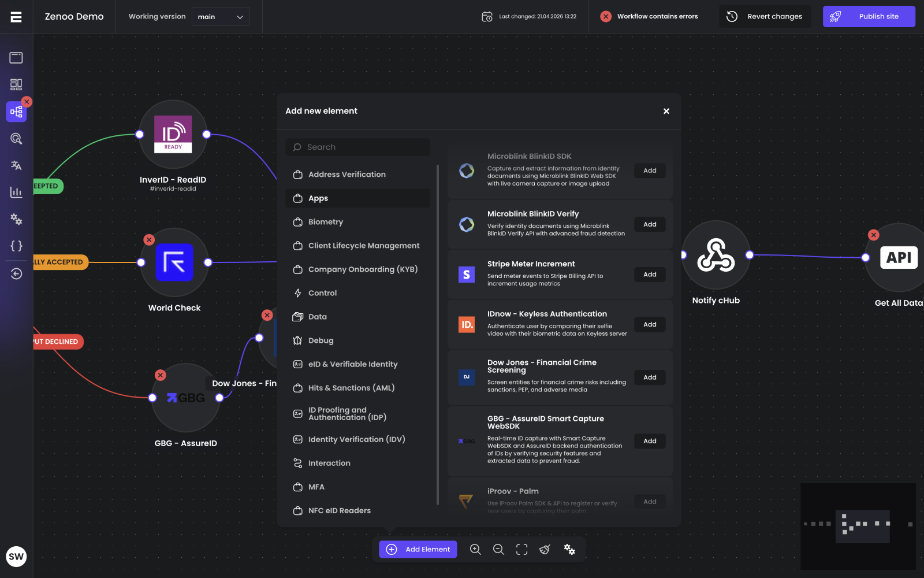
Task: Select the Debug category
Action: pyautogui.click(x=357, y=340)
